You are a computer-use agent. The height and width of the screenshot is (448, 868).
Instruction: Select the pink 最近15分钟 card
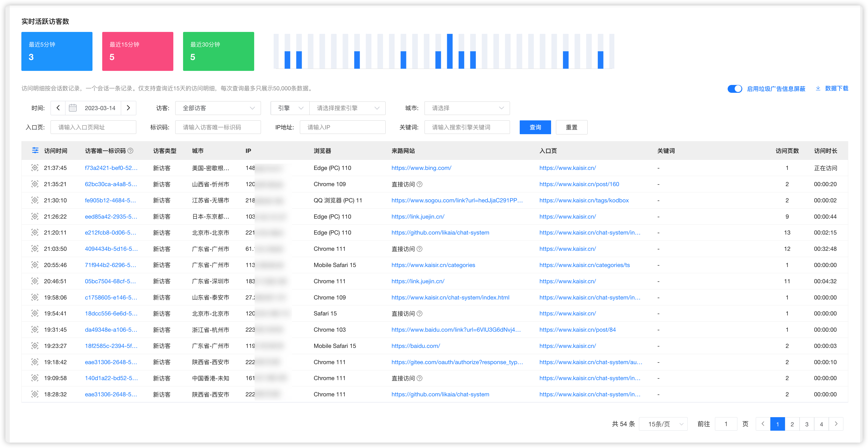137,51
